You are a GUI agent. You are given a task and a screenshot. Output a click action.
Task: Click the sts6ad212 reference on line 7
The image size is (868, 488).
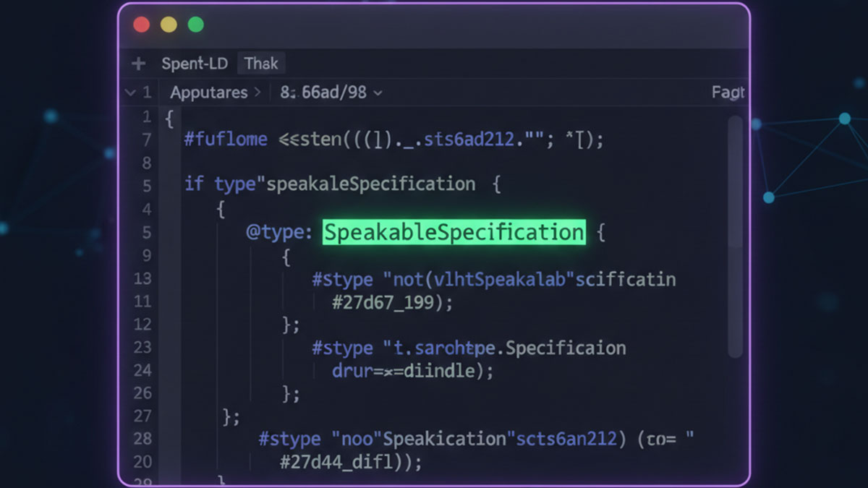(x=466, y=139)
